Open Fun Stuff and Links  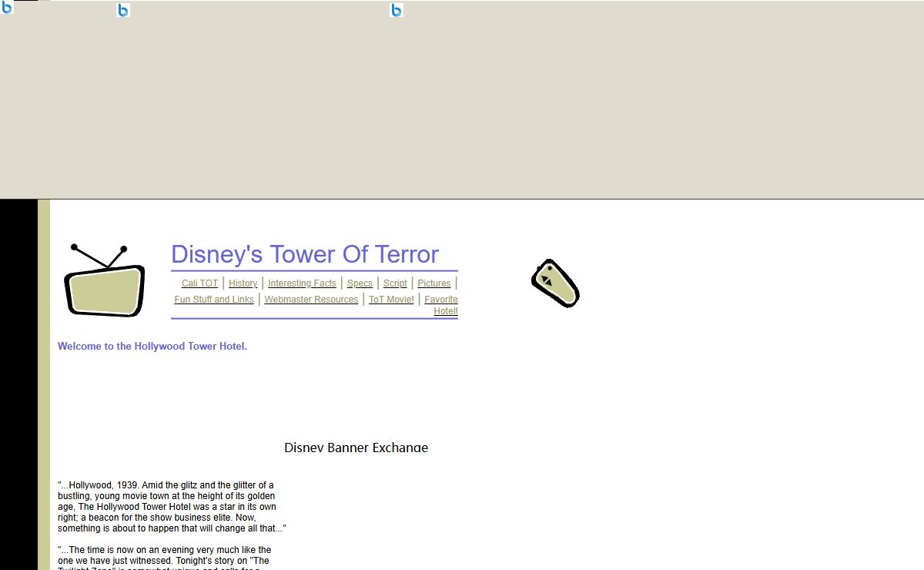214,300
